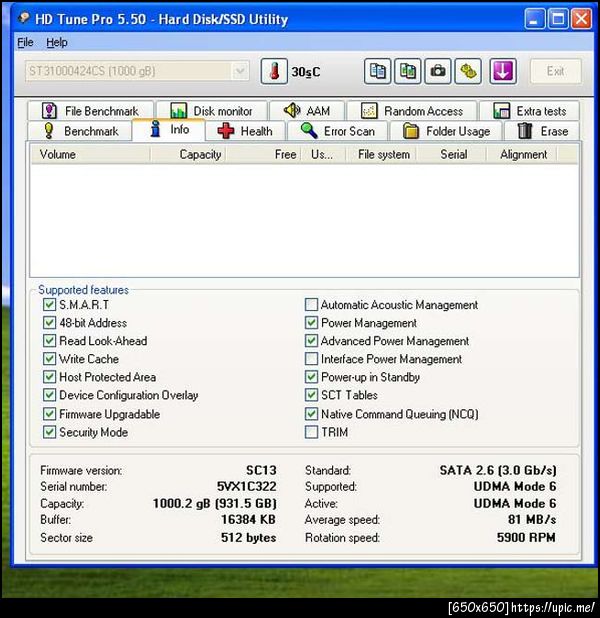Viewport: 600px width, 618px height.
Task: Toggle the Automatic Acoustic Management checkbox
Action: [x=311, y=305]
